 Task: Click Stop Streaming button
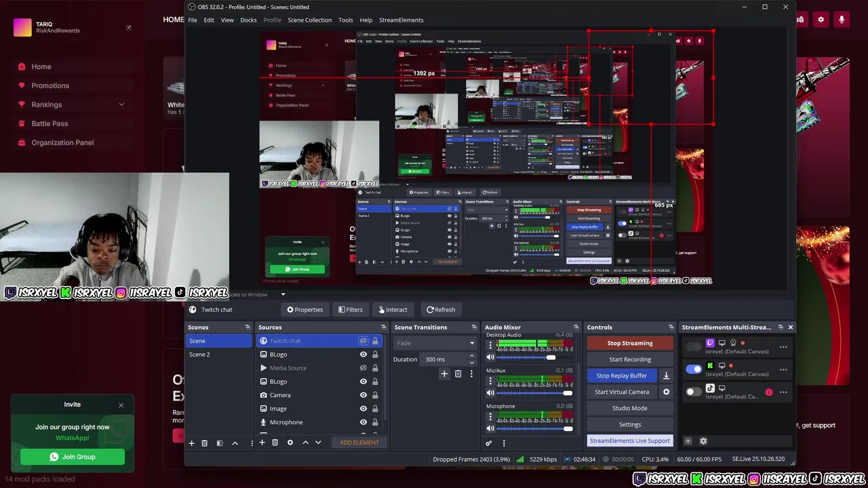tap(630, 343)
